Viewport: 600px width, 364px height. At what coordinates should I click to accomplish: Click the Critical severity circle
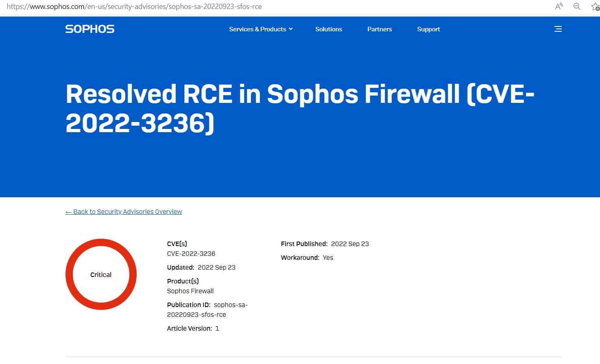point(101,275)
